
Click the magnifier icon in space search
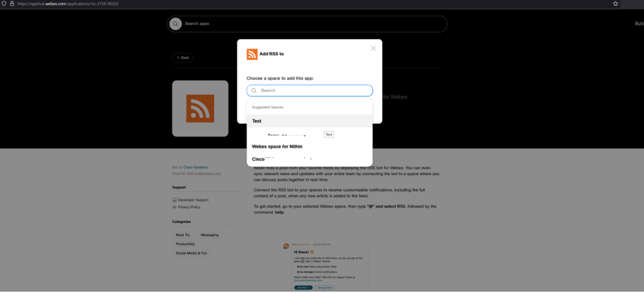pos(254,91)
